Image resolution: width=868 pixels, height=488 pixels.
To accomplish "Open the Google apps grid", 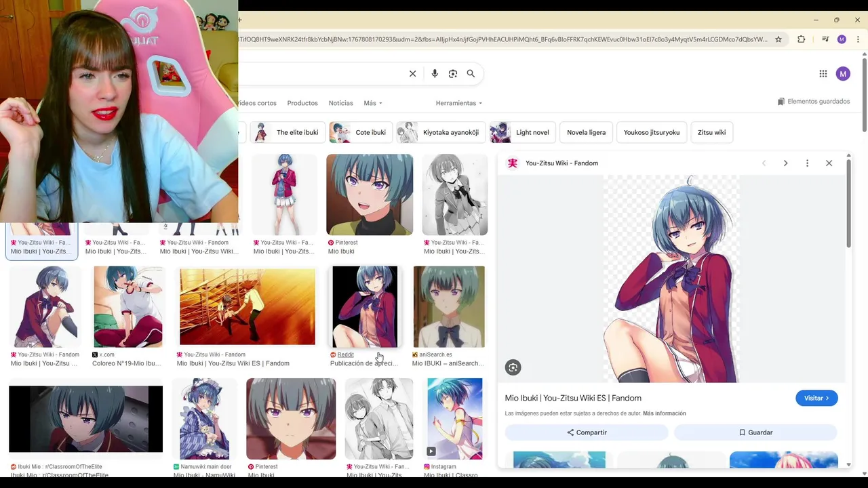I will coord(823,74).
